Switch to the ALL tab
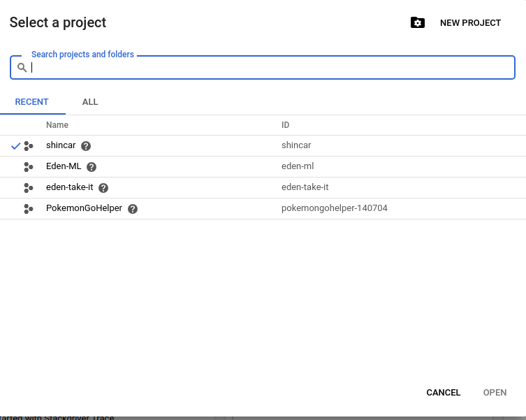The width and height of the screenshot is (526, 420). tap(90, 102)
